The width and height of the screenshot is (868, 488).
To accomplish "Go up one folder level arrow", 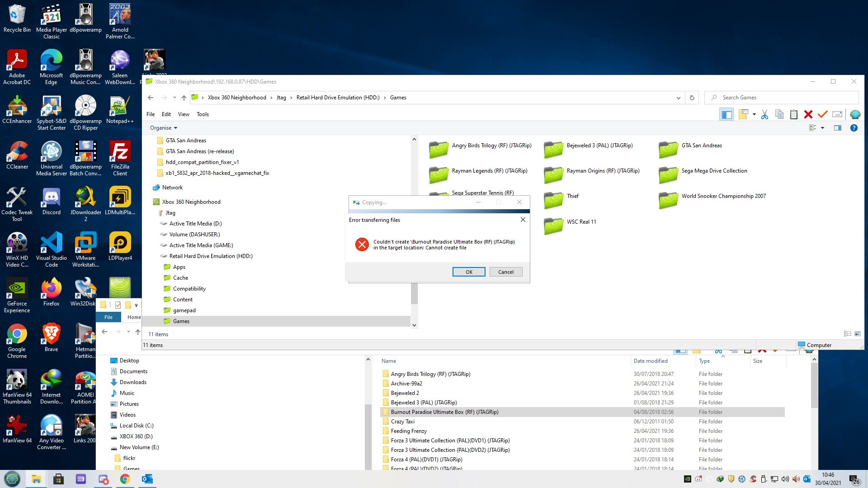I will click(184, 98).
